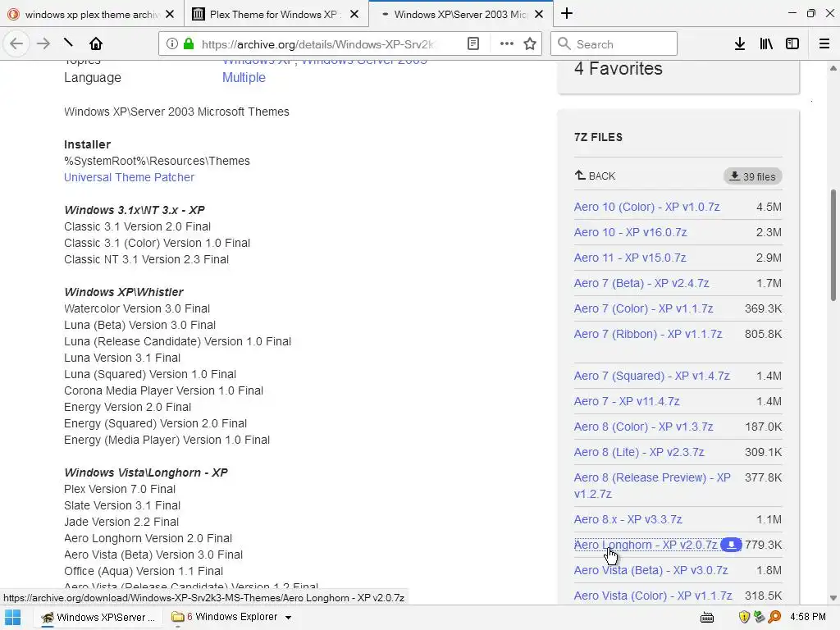Download Aero 7 (Squared) - XP v1.4.7z
Image resolution: width=840 pixels, height=630 pixels.
[651, 376]
